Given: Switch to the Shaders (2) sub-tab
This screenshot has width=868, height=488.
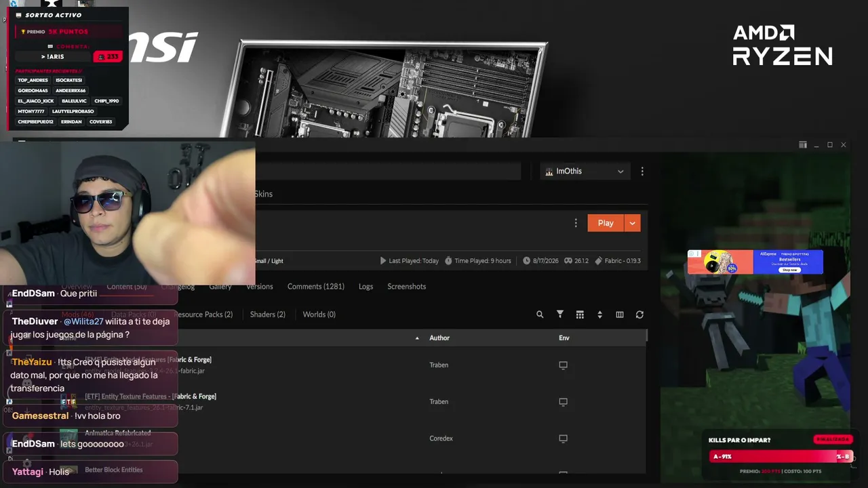Looking at the screenshot, I should point(268,314).
